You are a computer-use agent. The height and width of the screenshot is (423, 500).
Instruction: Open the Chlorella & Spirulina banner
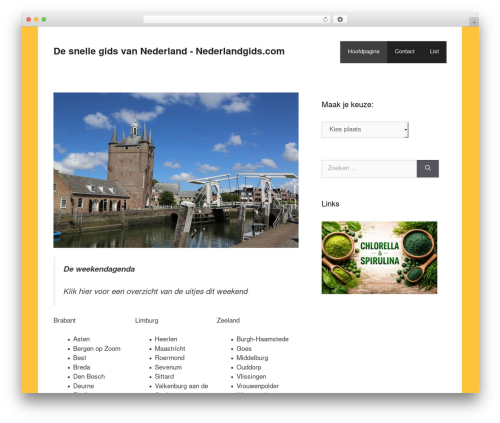click(379, 257)
